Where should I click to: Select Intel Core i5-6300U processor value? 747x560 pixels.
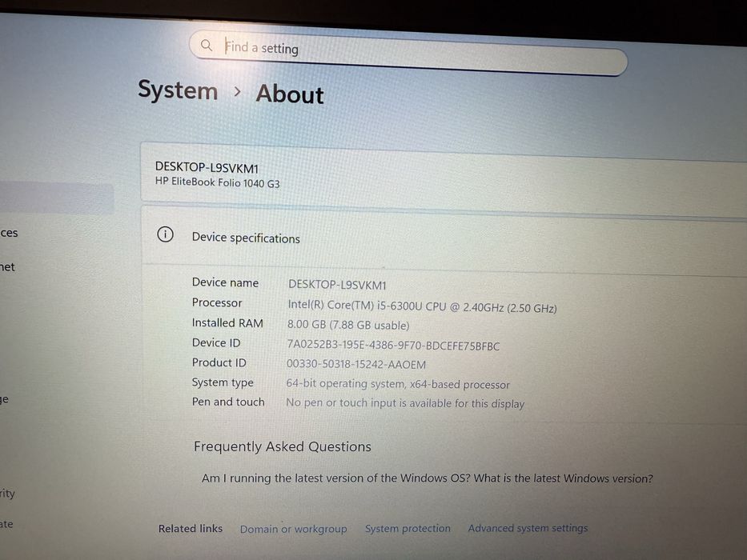tap(422, 306)
